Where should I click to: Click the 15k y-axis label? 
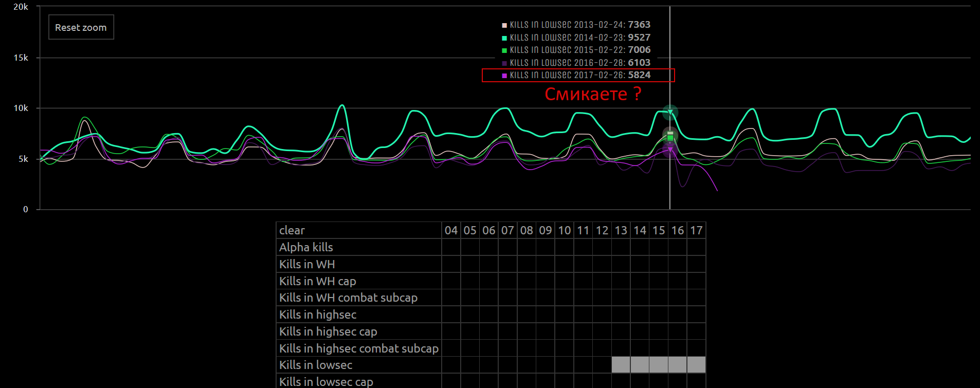pyautogui.click(x=21, y=58)
